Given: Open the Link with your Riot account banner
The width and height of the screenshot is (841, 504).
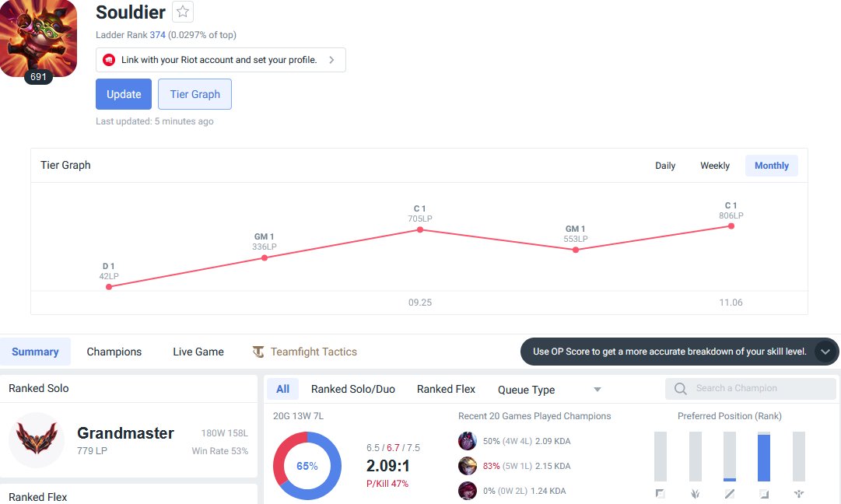Looking at the screenshot, I should (220, 60).
